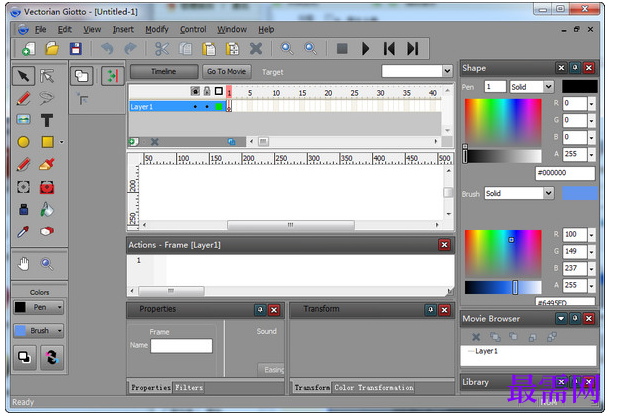The image size is (619, 420).
Task: Select the Ink Bottle tool
Action: pyautogui.click(x=23, y=210)
